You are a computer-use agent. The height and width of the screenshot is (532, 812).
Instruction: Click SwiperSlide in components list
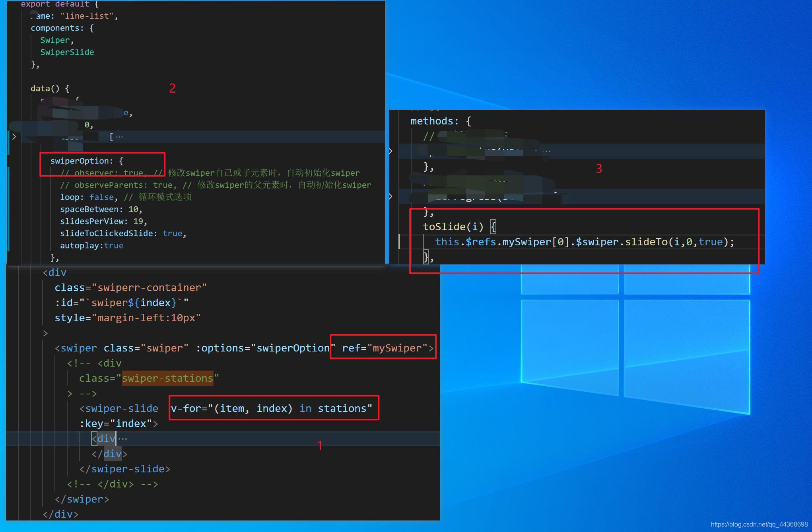coord(67,52)
